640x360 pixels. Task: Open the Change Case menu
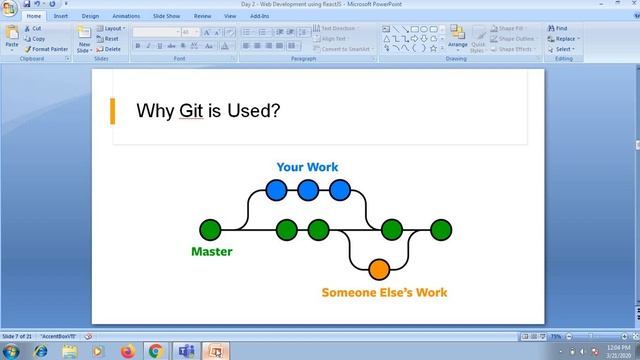click(x=209, y=46)
